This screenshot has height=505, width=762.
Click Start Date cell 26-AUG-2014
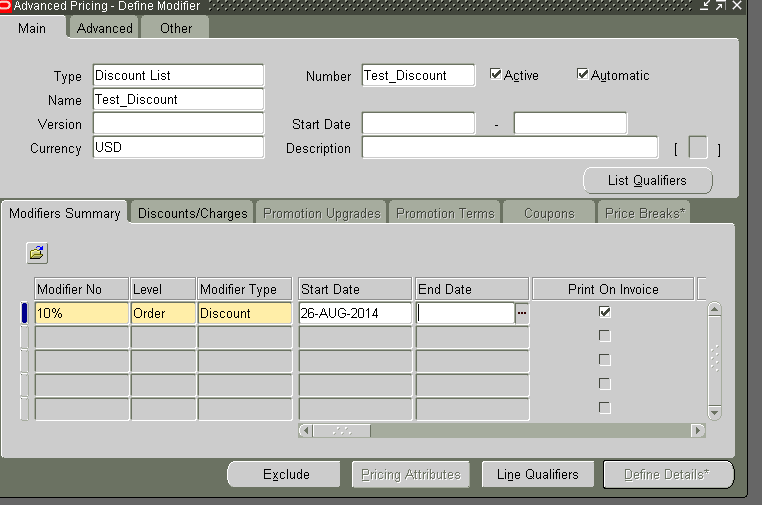[355, 313]
